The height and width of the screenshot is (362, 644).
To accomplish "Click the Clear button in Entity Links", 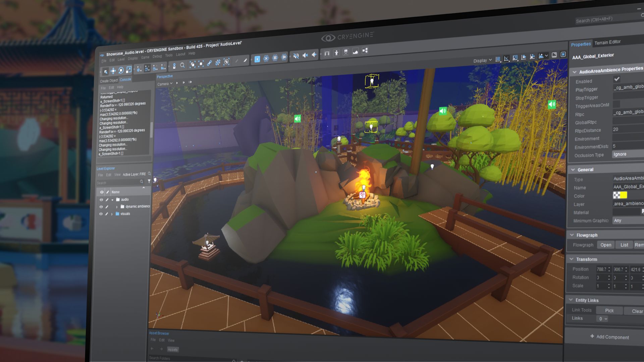I will 634,311.
